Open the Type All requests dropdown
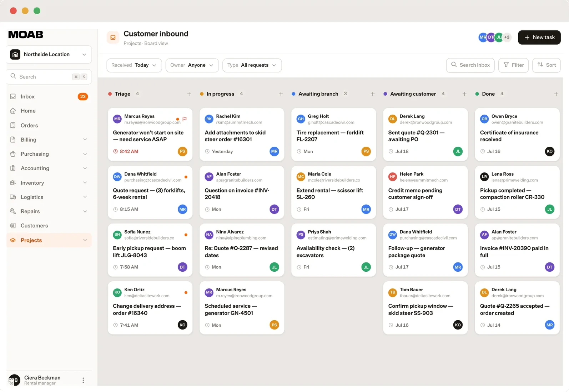This screenshot has width=569, height=392. tap(252, 65)
